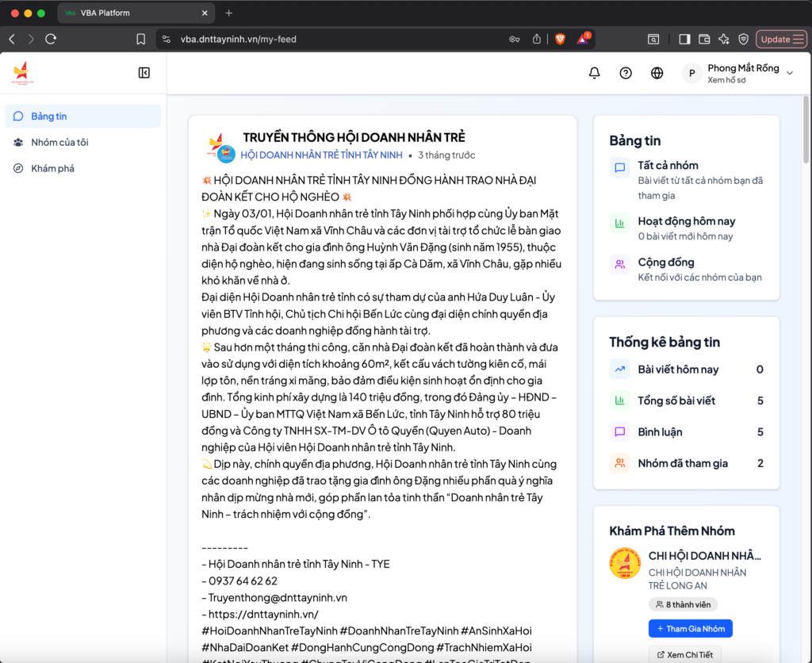Collapse the left sidebar panel
The height and width of the screenshot is (663, 812).
click(x=144, y=73)
